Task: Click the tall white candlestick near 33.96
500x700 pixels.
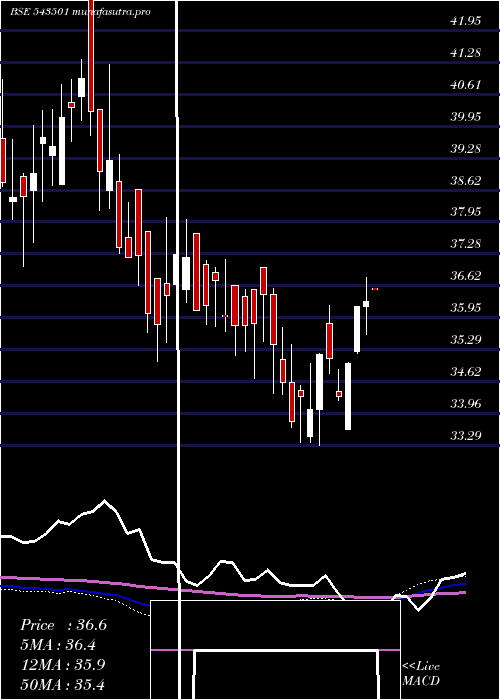Action: tap(348, 396)
